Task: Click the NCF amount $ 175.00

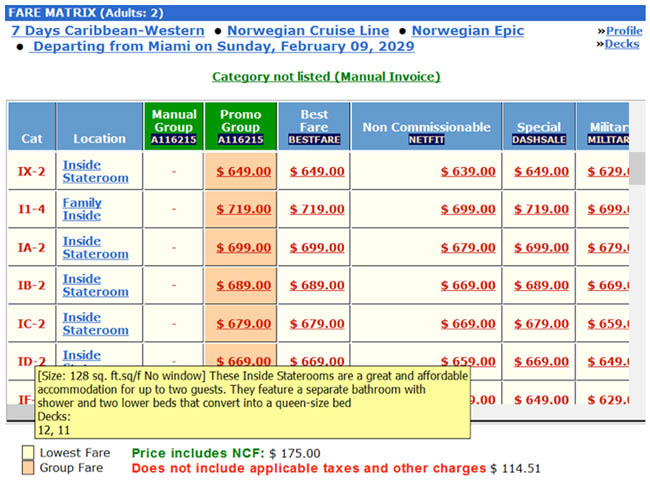Action: 295,453
